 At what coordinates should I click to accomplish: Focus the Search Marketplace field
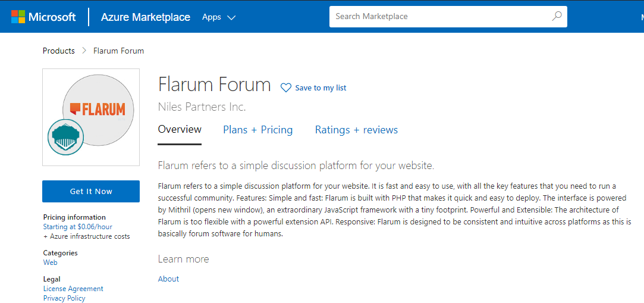440,17
